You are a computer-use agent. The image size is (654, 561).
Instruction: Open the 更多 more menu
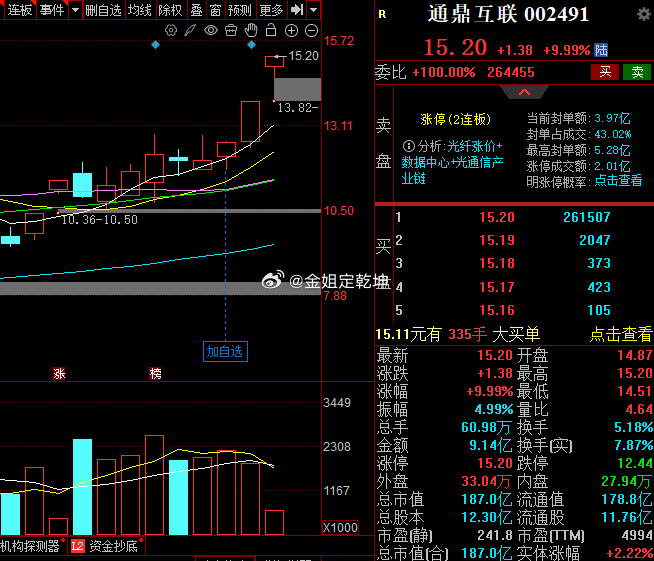pos(271,10)
